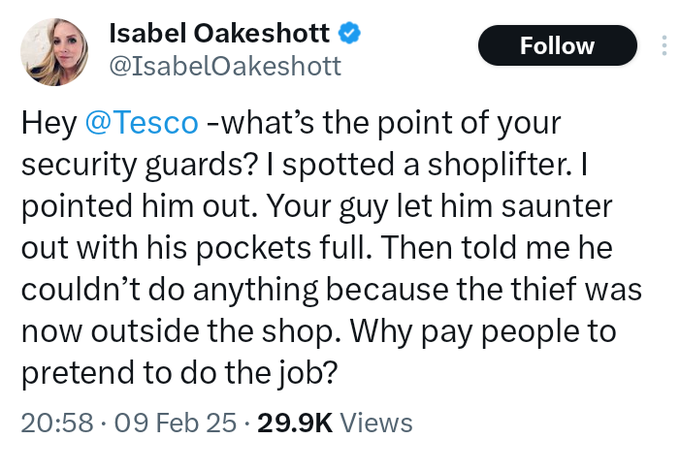Open Isabel Oakeshott's profile picture

[54, 52]
